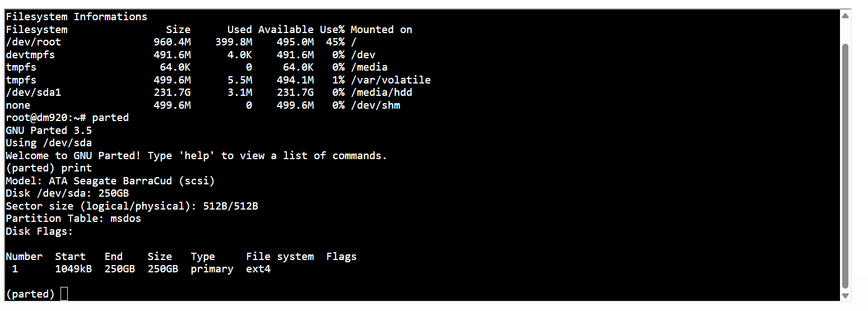Image resolution: width=868 pixels, height=311 pixels.
Task: Click the 'root@dm920:~# parted' command line
Action: tap(67, 118)
